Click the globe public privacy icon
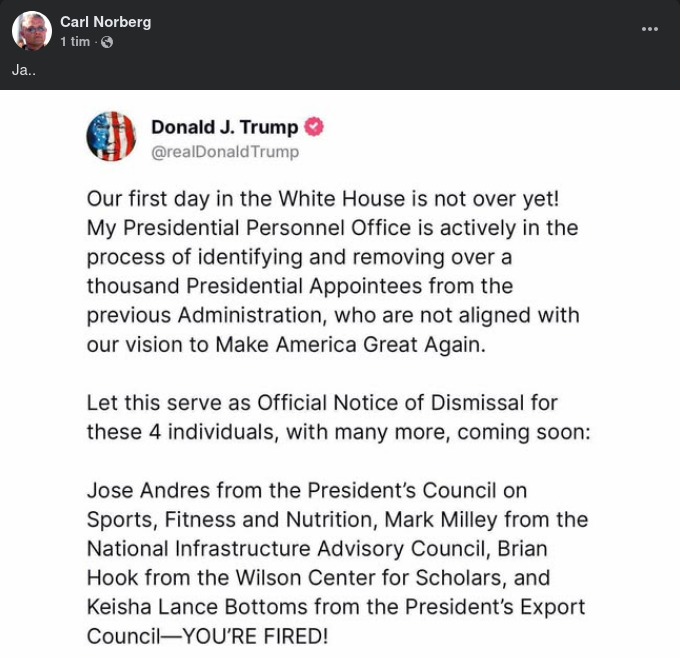Screen dimensions: 680x659 click(x=107, y=42)
